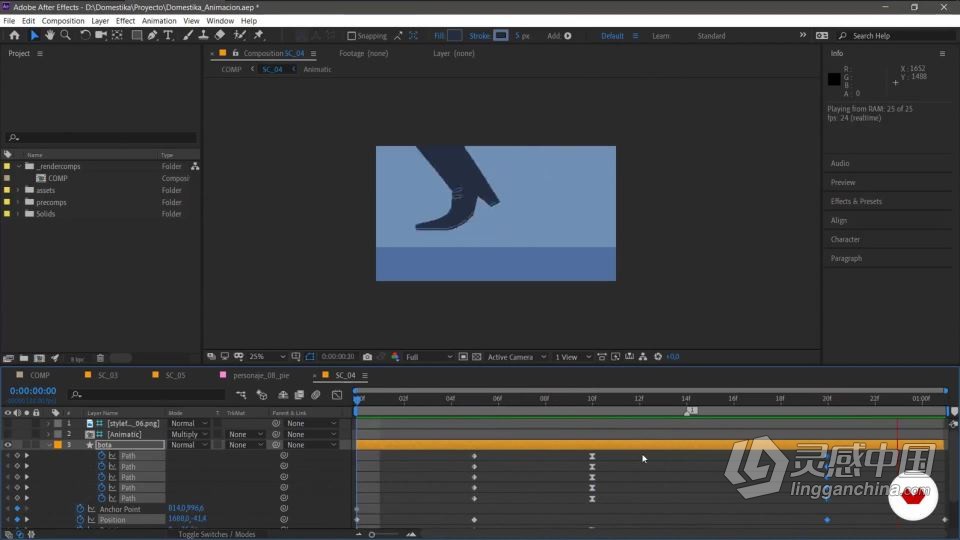The height and width of the screenshot is (540, 960).
Task: Toggle visibility of Animatic layer
Action: tap(8, 435)
